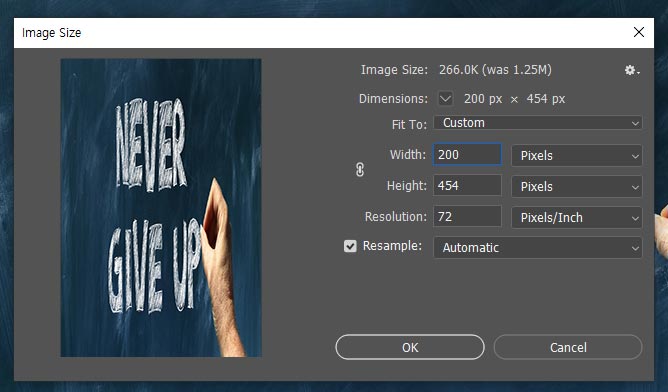
Task: Click the Never Give Up preview image
Action: [161, 208]
